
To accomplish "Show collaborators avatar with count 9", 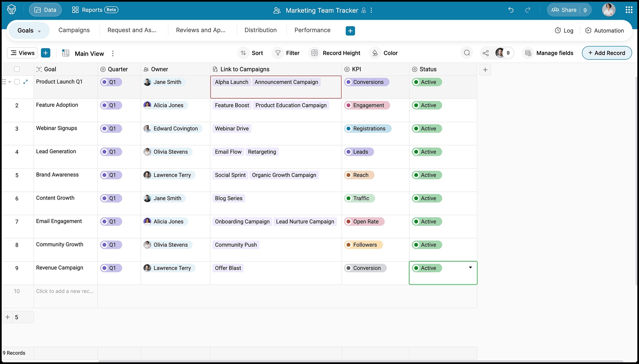I will click(503, 53).
